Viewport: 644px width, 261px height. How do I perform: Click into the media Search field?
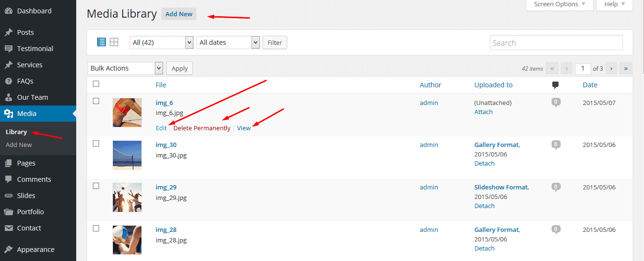(556, 42)
